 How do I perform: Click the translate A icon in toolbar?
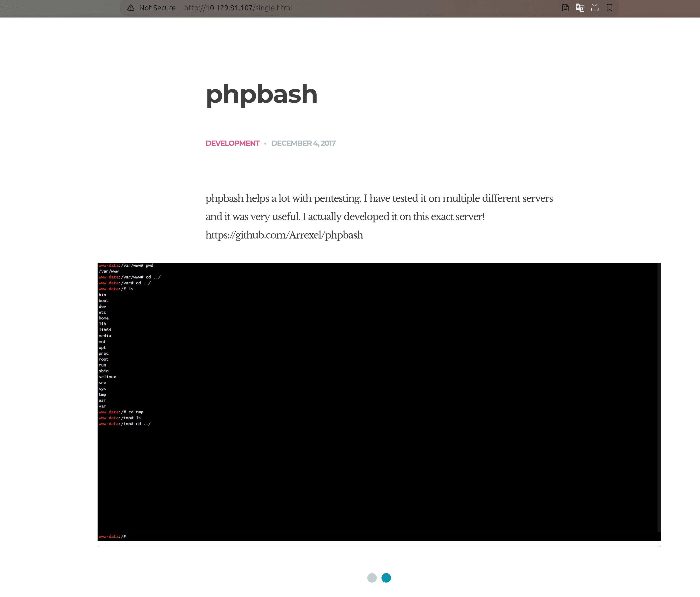(580, 8)
